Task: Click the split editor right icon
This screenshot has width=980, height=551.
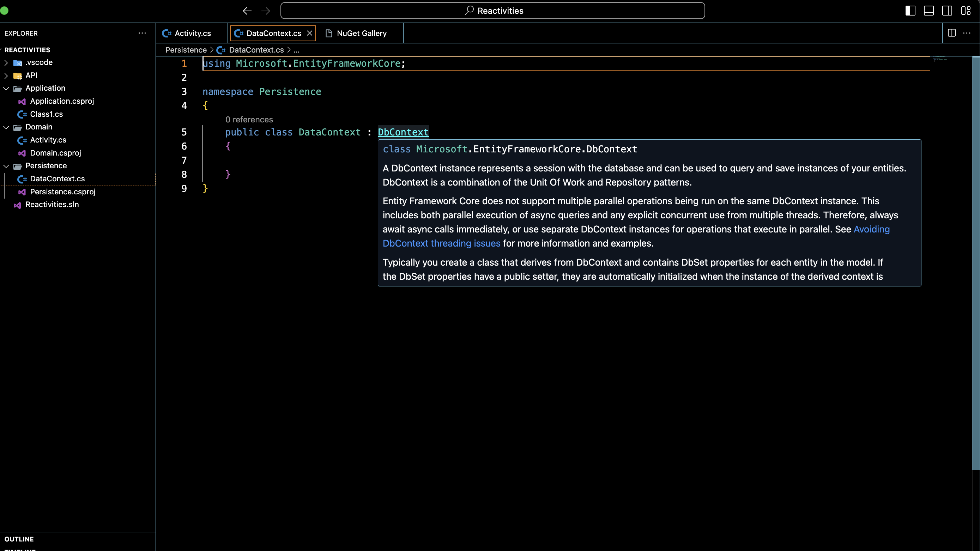Action: [951, 33]
